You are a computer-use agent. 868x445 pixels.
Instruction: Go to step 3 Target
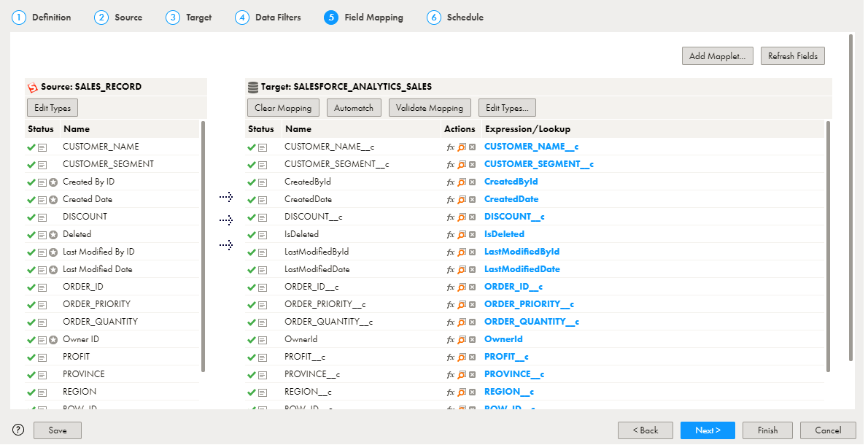(x=189, y=18)
